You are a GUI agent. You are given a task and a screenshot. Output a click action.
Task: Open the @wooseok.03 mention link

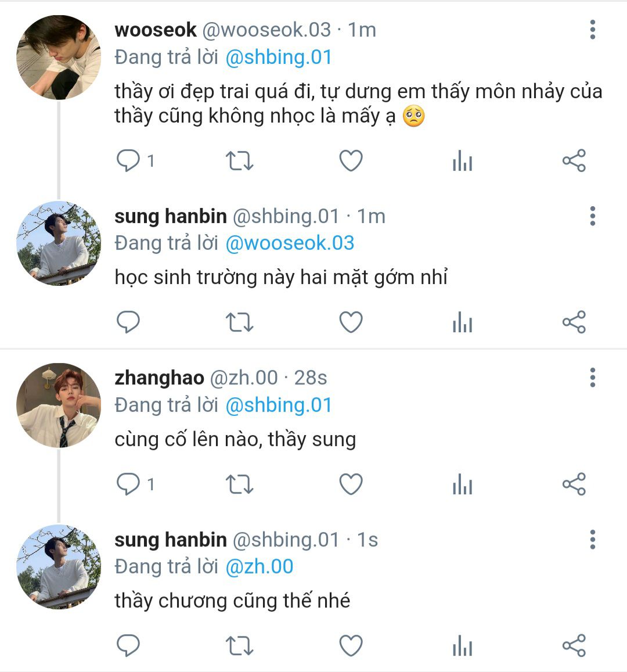[x=290, y=243]
